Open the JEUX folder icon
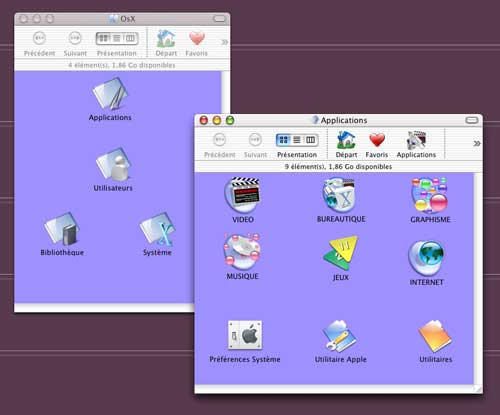 click(340, 253)
